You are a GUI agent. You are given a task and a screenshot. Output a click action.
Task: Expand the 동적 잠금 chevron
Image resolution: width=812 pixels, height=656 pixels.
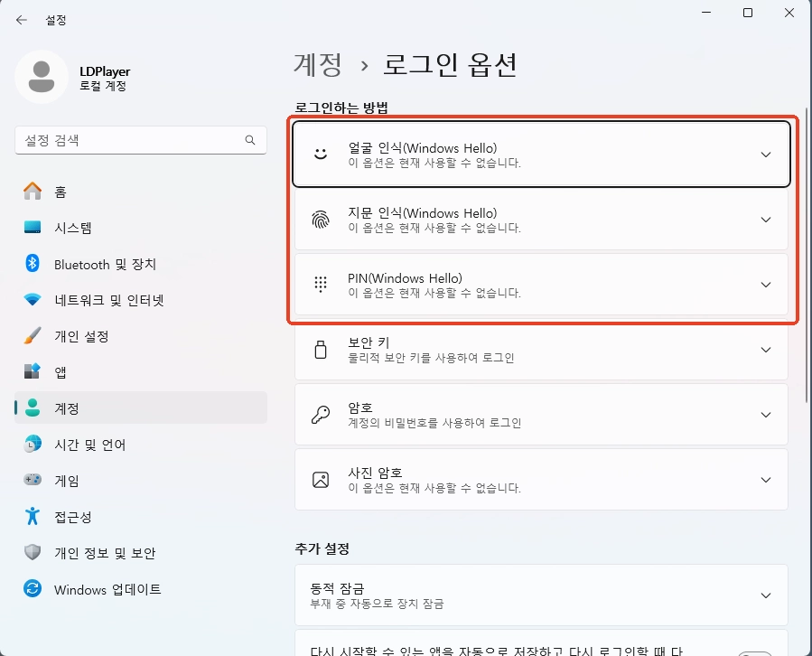[766, 595]
